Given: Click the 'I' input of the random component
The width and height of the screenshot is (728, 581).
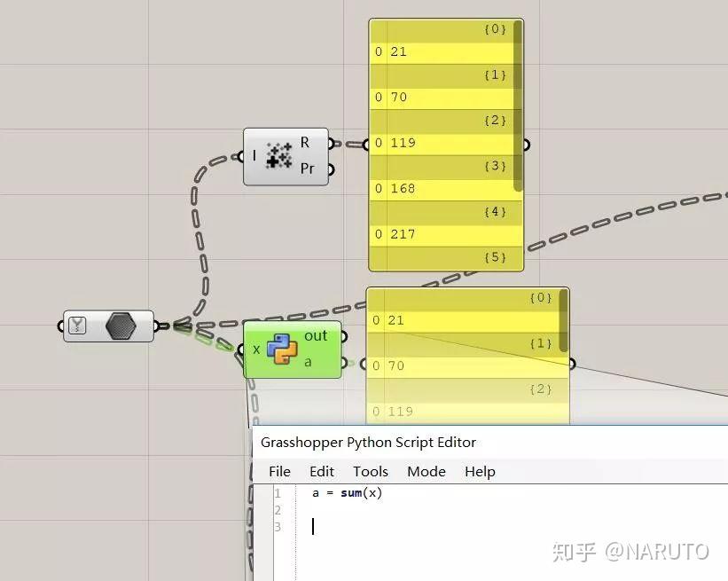Looking at the screenshot, I should [239, 156].
